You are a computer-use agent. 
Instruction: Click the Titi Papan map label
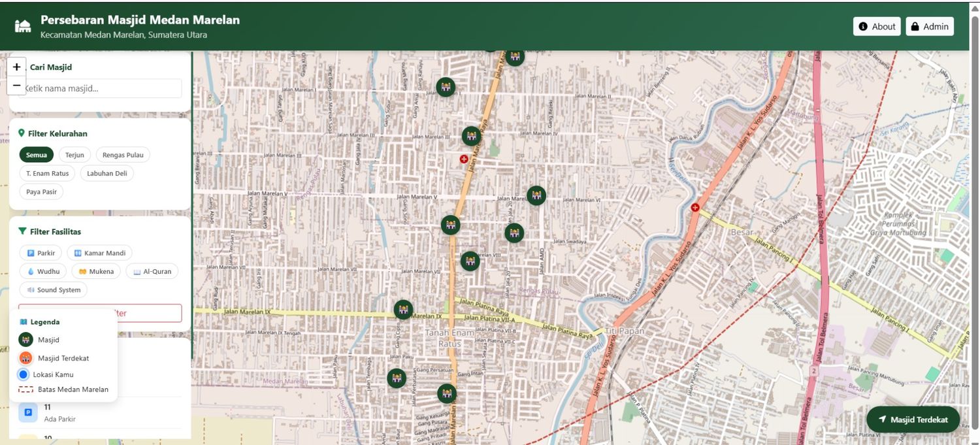pyautogui.click(x=625, y=331)
